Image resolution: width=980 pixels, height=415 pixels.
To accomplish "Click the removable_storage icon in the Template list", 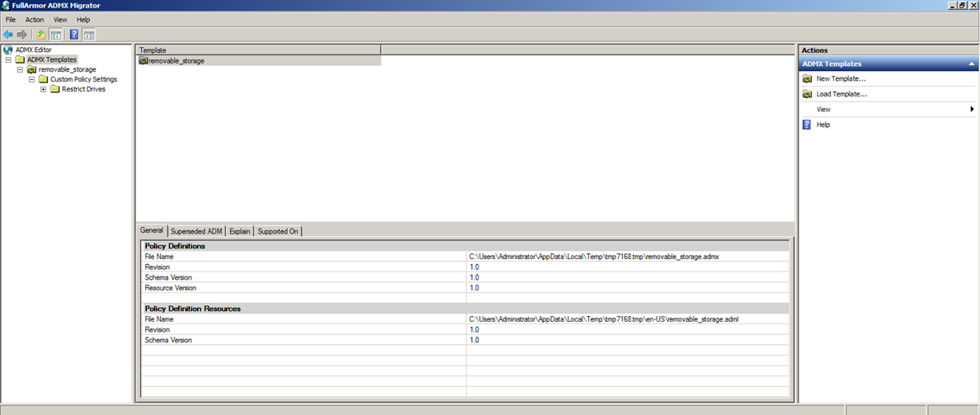I will (x=144, y=60).
